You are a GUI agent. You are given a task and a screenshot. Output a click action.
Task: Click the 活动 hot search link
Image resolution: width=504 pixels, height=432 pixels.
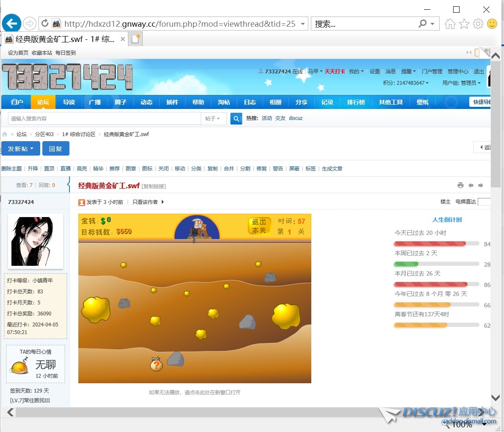pos(267,118)
